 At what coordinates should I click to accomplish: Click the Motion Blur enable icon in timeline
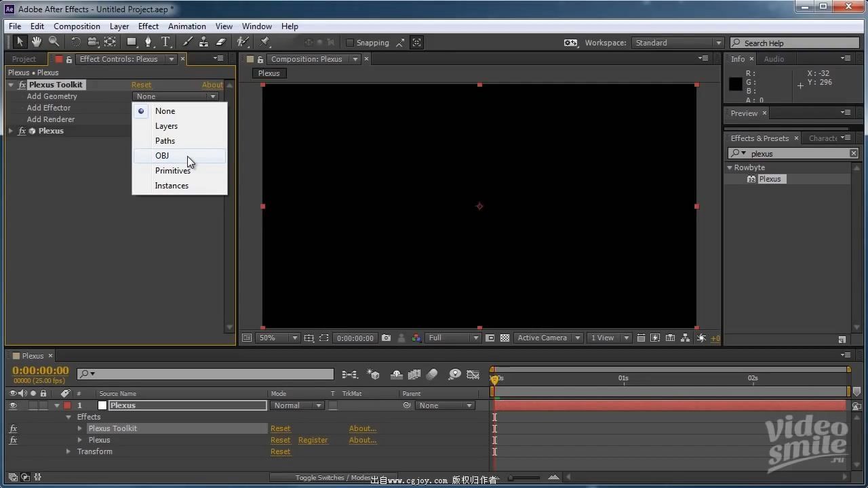pos(432,374)
